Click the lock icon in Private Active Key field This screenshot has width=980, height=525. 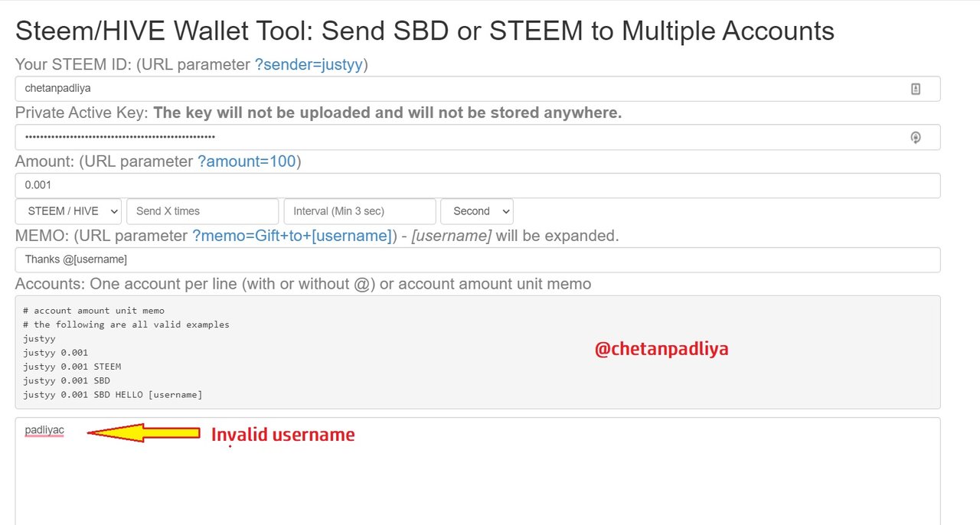915,138
